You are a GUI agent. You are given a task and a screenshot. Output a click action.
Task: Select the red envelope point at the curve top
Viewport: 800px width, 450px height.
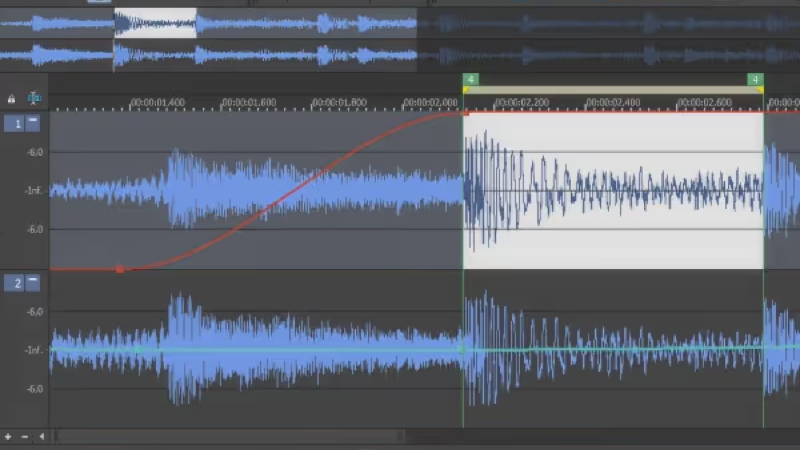click(x=465, y=113)
